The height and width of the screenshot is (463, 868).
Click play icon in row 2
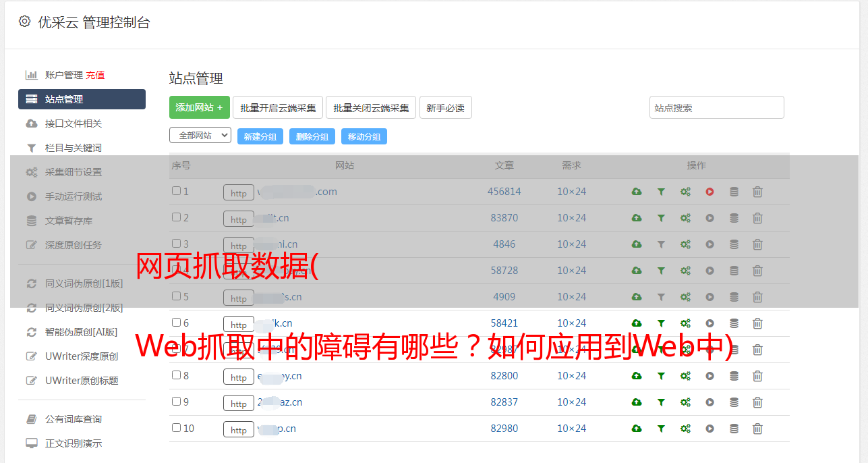(x=710, y=218)
